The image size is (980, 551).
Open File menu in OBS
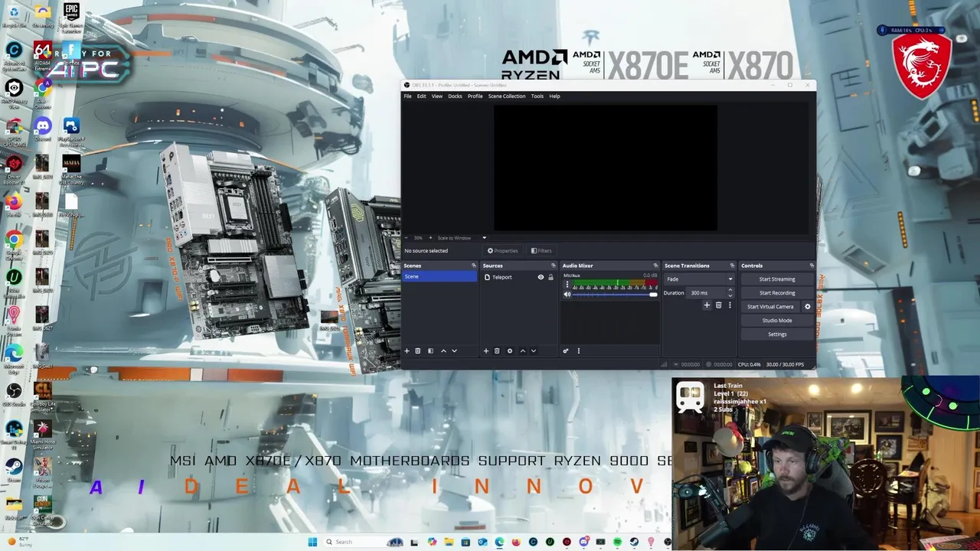click(408, 96)
